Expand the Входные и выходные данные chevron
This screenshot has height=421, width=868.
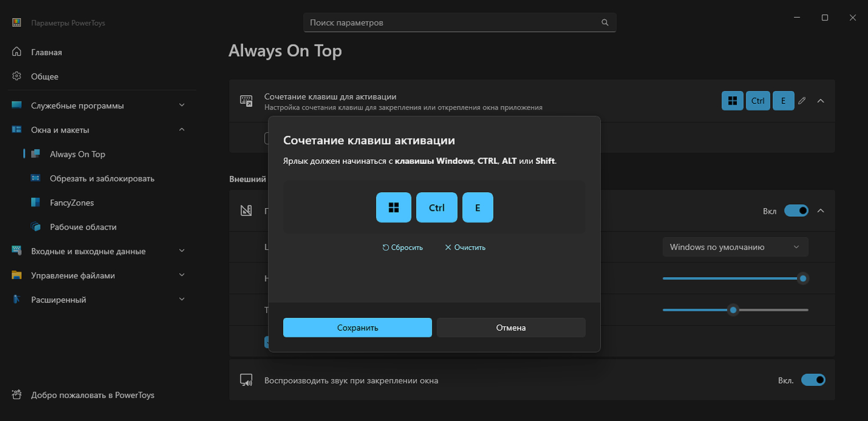pos(182,251)
